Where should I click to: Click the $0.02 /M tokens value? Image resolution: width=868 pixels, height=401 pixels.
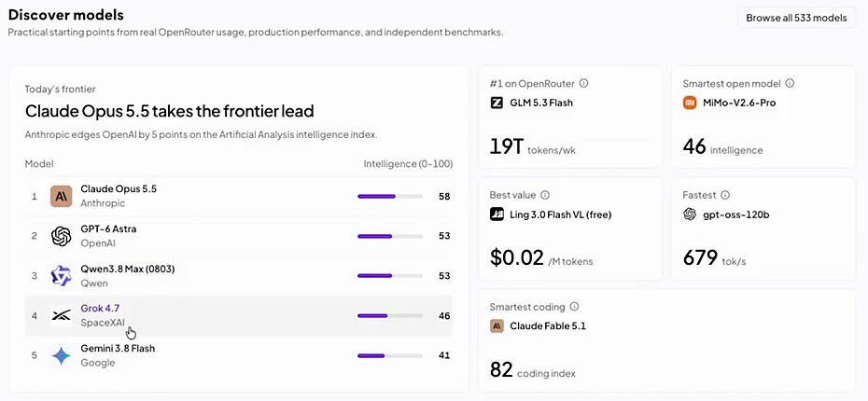coord(541,257)
